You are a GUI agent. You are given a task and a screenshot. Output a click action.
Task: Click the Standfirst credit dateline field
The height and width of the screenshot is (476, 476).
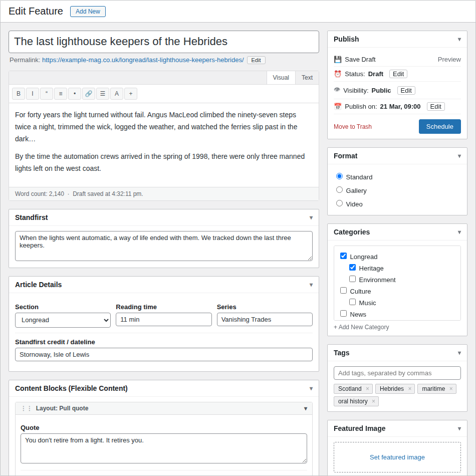coord(164,355)
